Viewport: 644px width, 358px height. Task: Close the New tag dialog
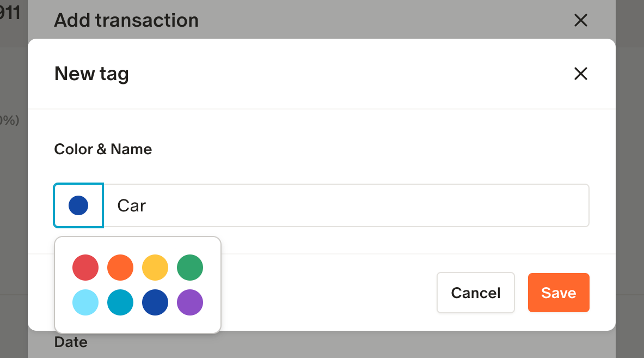(x=581, y=74)
